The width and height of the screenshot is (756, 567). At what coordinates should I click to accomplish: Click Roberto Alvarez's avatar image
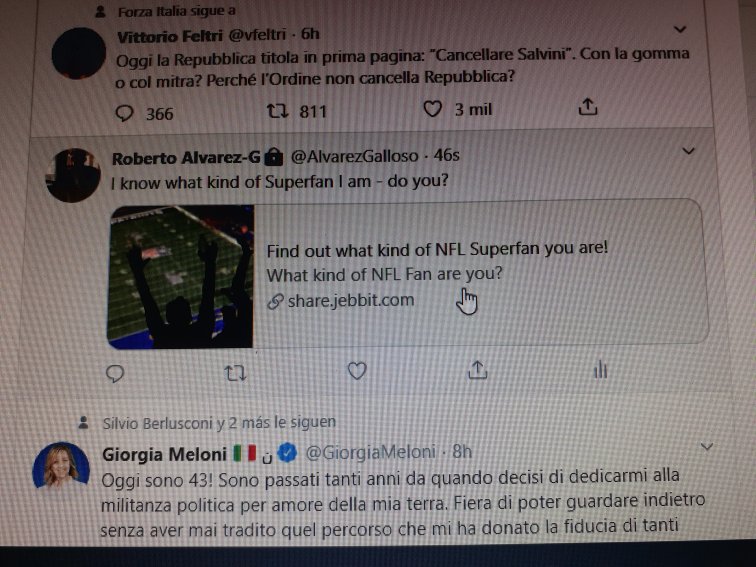pos(74,172)
